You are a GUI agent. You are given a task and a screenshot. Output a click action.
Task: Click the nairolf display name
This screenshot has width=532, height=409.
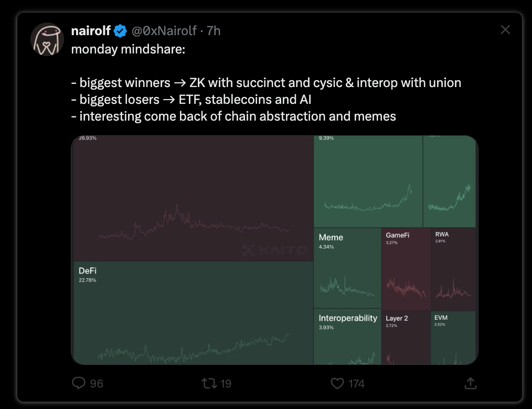tap(90, 31)
